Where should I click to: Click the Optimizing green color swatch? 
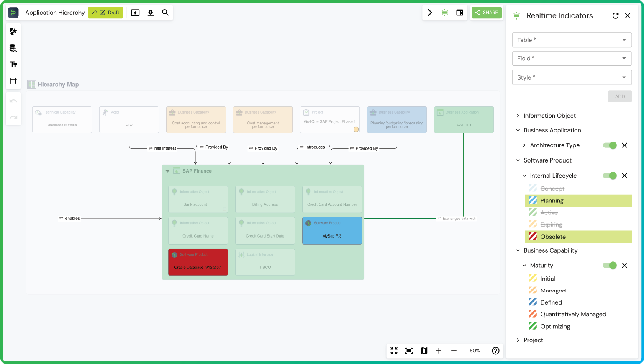533,326
